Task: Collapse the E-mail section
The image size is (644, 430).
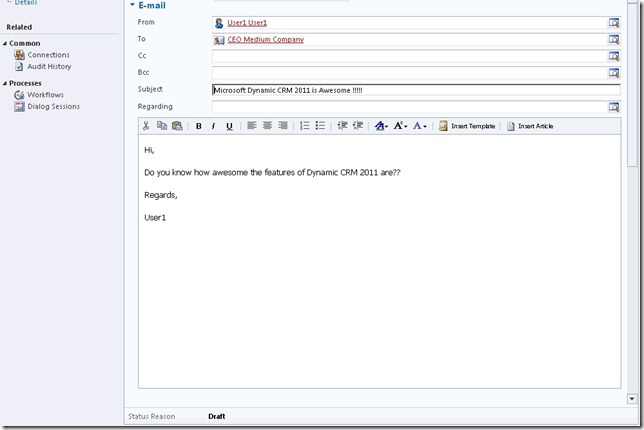Action: 133,5
